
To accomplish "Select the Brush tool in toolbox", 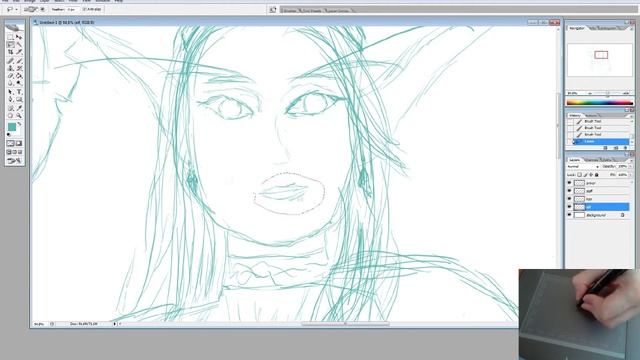I will click(x=19, y=61).
